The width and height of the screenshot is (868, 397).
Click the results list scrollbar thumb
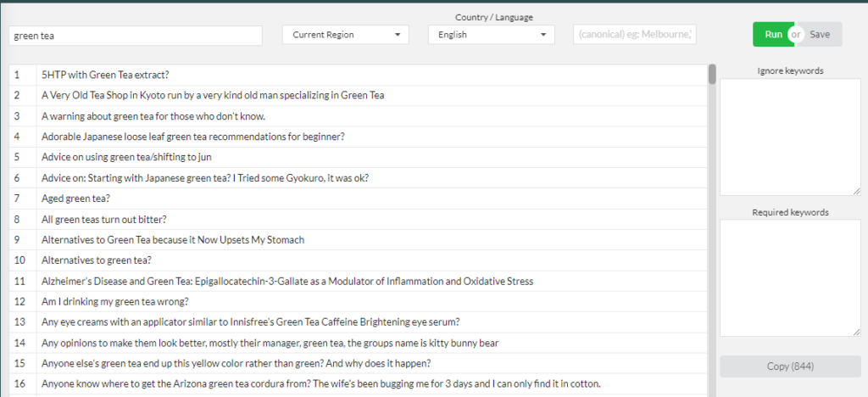(x=712, y=74)
